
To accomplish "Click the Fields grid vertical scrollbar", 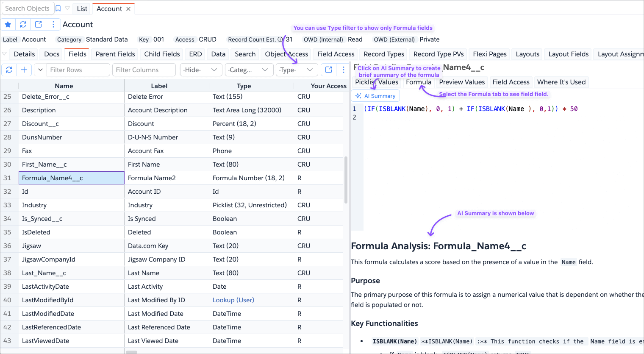I will pyautogui.click(x=346, y=180).
